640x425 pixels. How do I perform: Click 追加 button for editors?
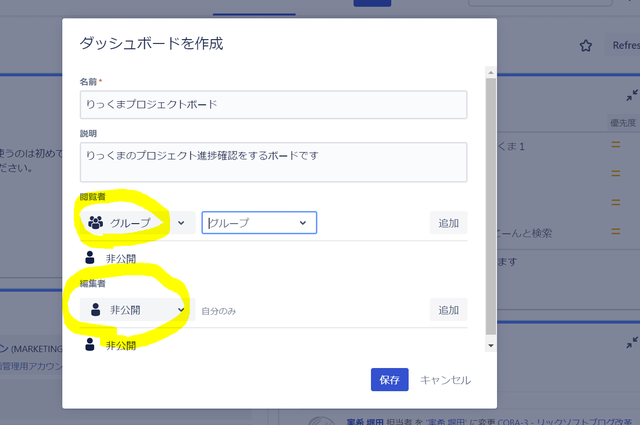tap(448, 310)
